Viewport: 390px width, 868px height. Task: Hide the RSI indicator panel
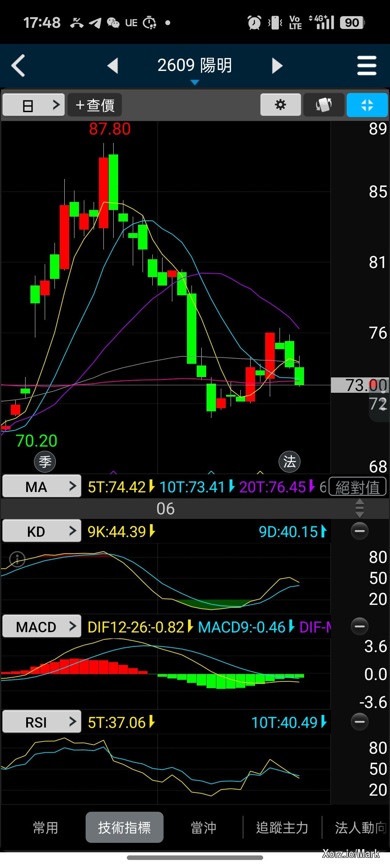coord(359,722)
